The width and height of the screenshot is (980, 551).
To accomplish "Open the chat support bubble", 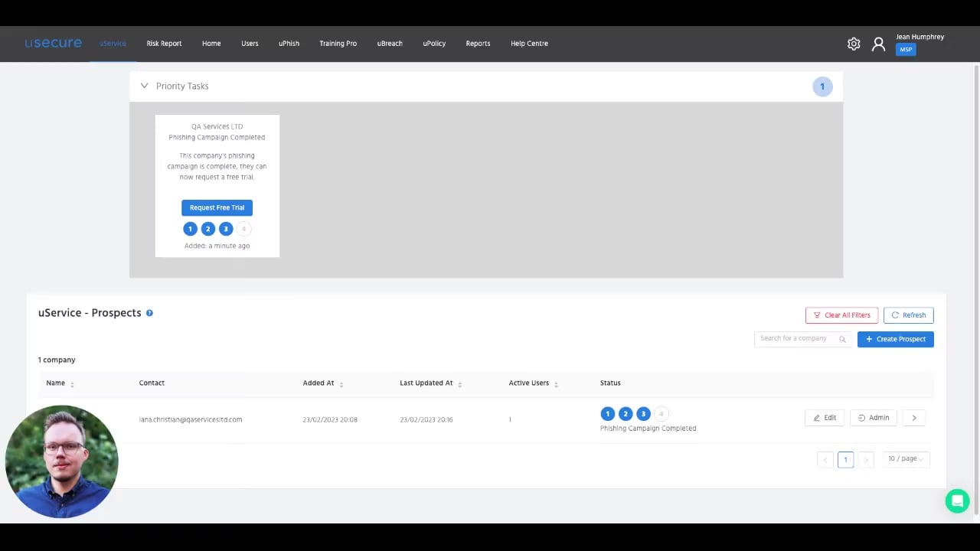I will (x=957, y=500).
